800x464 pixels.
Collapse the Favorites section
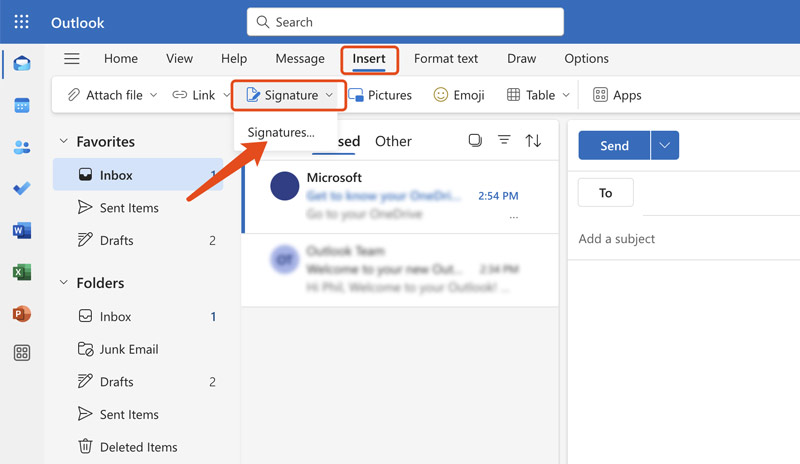coord(64,141)
